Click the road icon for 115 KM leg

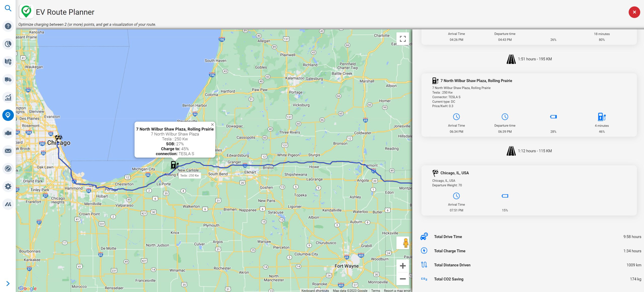click(x=511, y=151)
